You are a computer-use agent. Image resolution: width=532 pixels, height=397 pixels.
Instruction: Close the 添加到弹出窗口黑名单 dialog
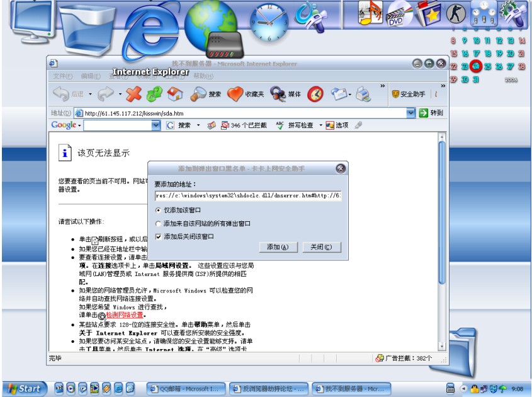(341, 168)
